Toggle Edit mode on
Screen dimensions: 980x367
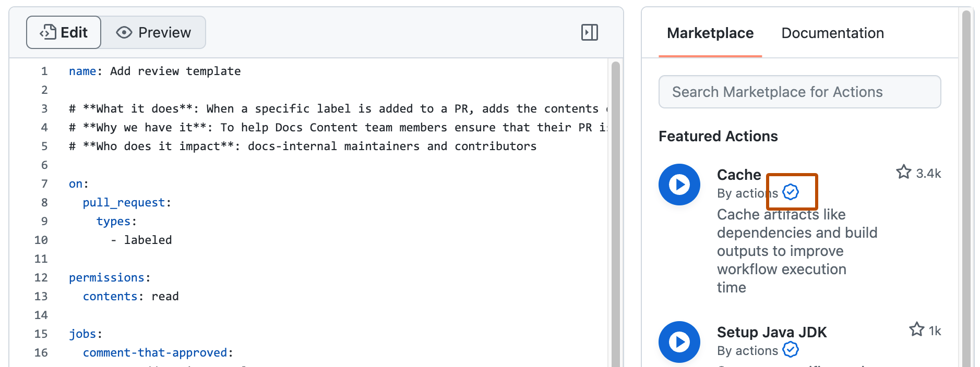coord(63,32)
